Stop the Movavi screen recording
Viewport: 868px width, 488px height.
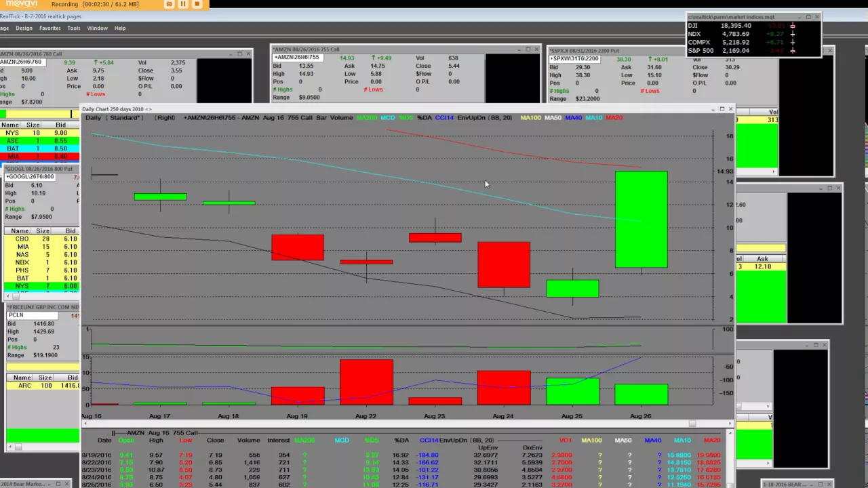coord(197,4)
